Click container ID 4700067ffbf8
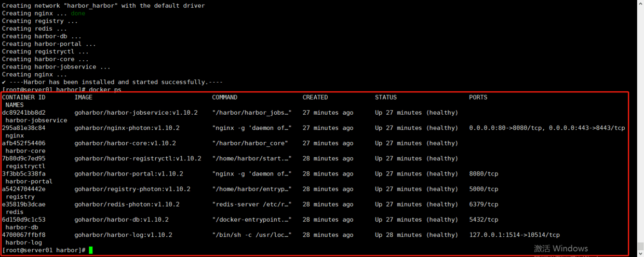The image size is (644, 257). (24, 235)
